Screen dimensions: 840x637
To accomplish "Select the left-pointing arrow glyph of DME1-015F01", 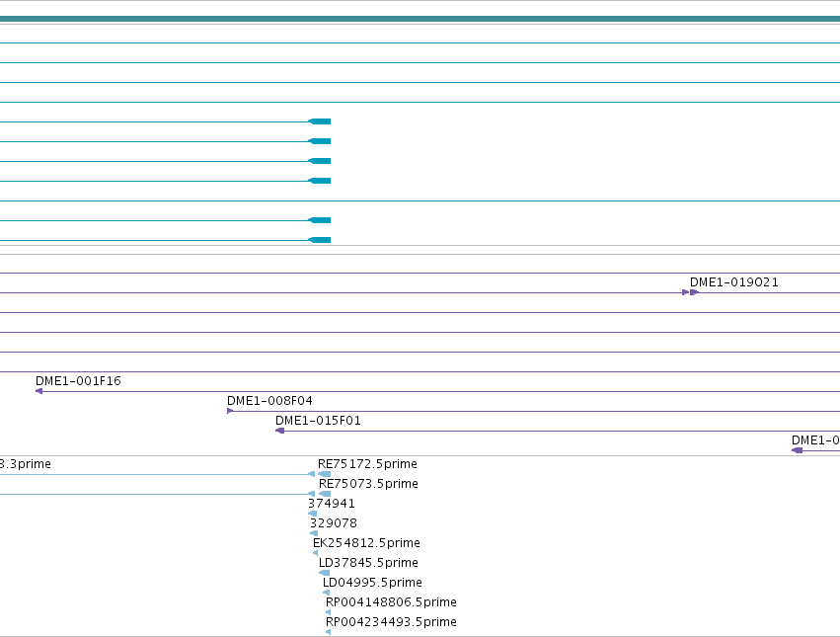I will click(279, 431).
